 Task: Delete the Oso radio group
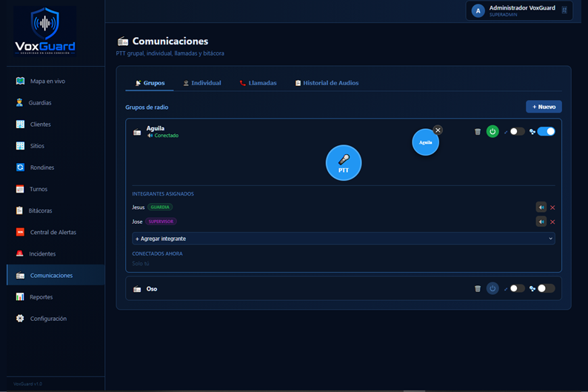478,288
